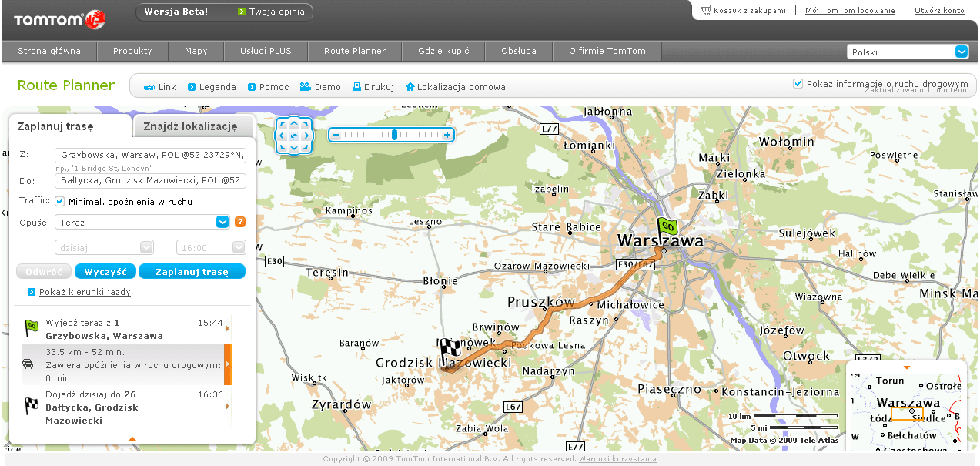Pan map diagonally down-right
The width and height of the screenshot is (980, 466).
(x=306, y=148)
